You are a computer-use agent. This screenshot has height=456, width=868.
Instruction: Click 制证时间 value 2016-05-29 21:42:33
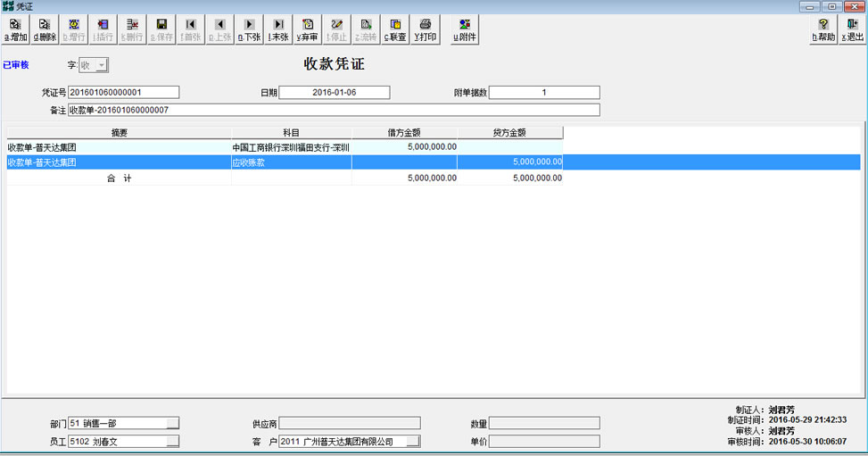807,420
